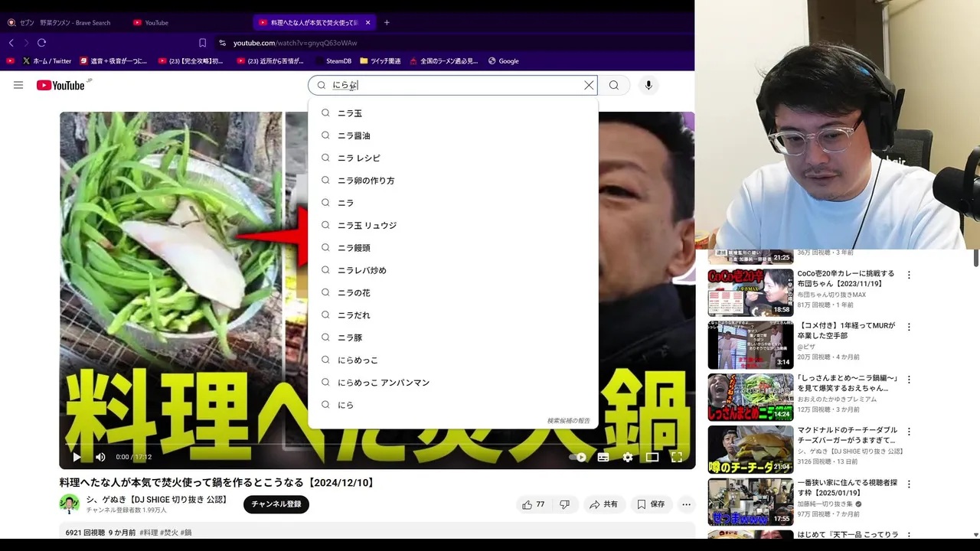
Task: Open the マクドナルドのチーチーダブル video thumbnail
Action: (x=750, y=449)
